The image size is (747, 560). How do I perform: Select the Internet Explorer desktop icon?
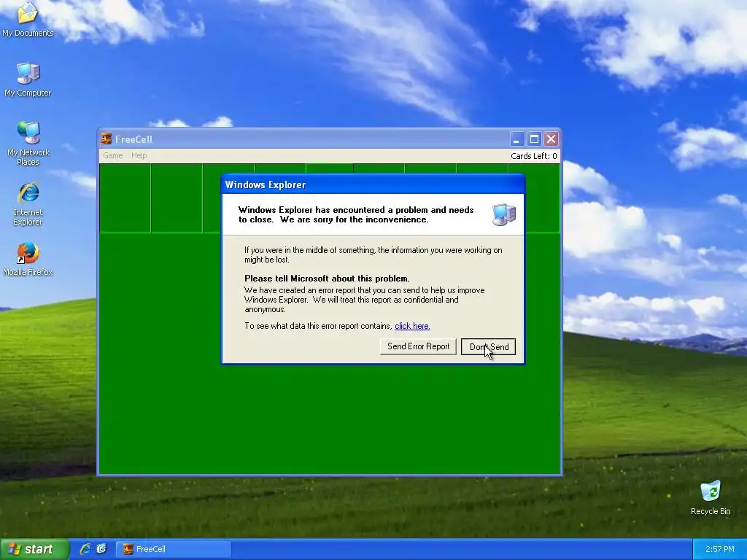28,203
